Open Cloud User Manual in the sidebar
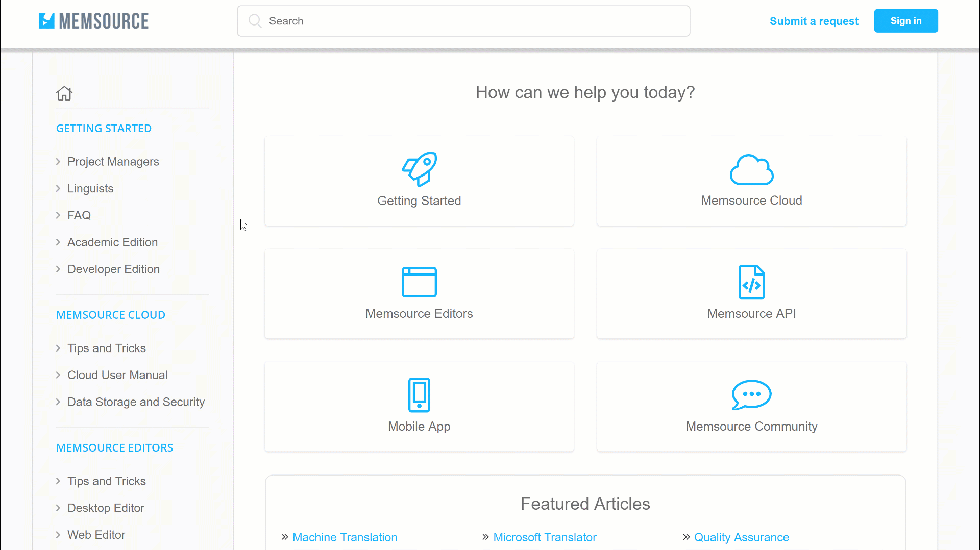Viewport: 980px width, 550px height. [x=117, y=375]
